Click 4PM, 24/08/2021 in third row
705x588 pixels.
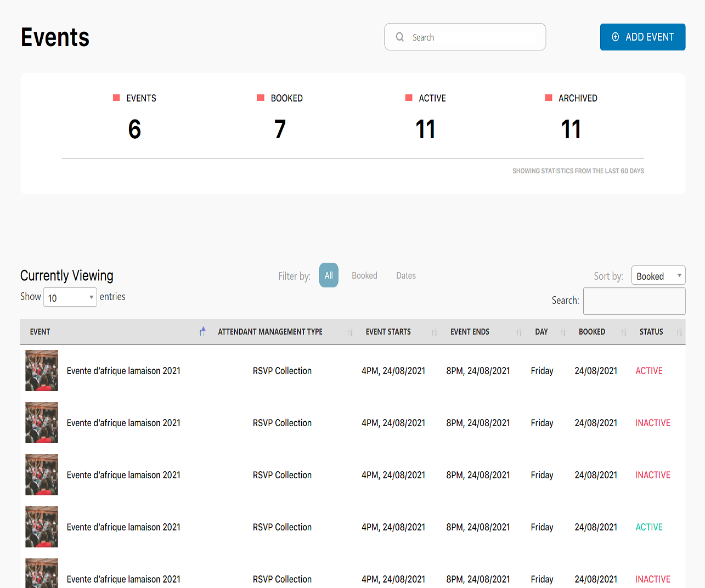pos(393,475)
